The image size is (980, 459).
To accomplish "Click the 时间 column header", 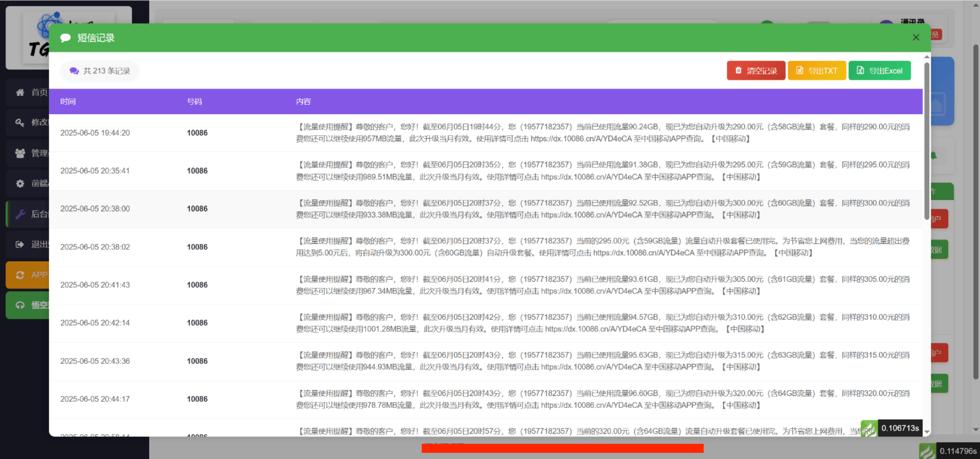I will (68, 101).
